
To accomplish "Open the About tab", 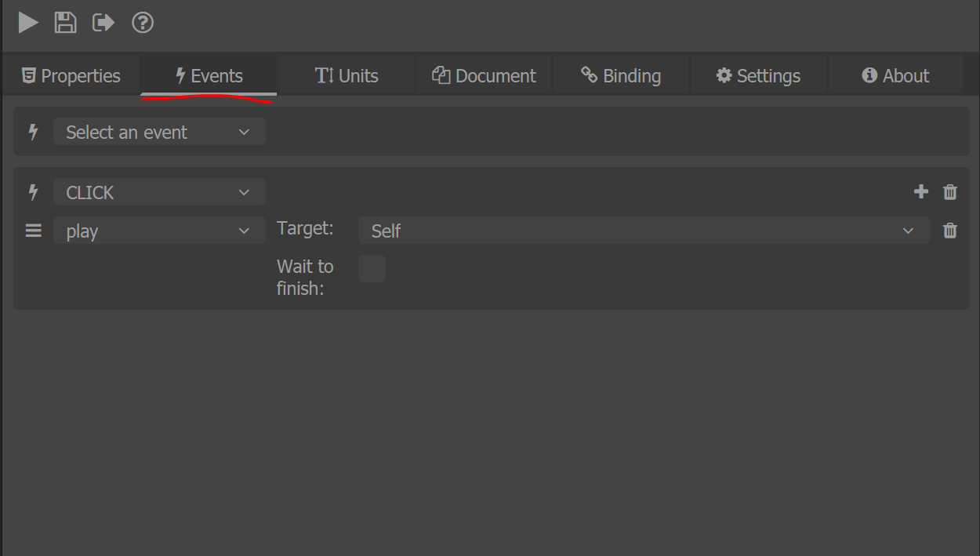I will coord(895,74).
